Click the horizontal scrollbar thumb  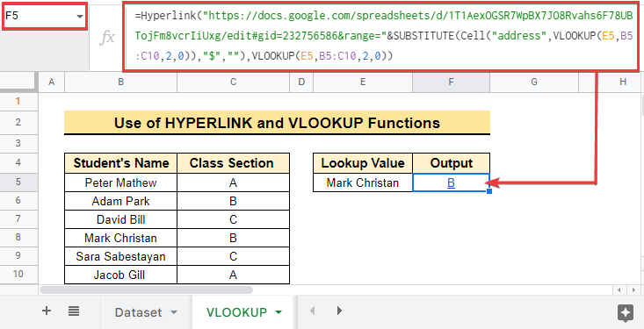(x=146, y=290)
